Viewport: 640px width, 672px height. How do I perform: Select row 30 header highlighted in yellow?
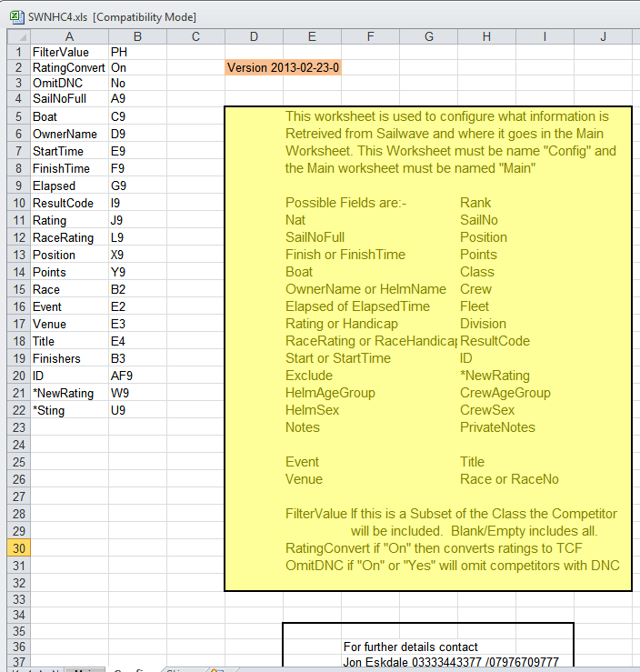point(19,548)
